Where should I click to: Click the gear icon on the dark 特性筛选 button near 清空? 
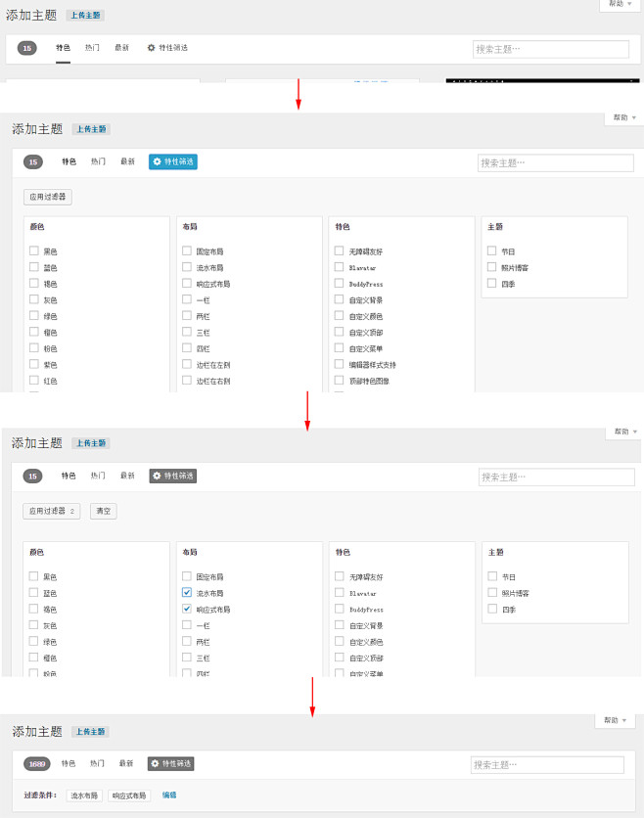click(157, 476)
